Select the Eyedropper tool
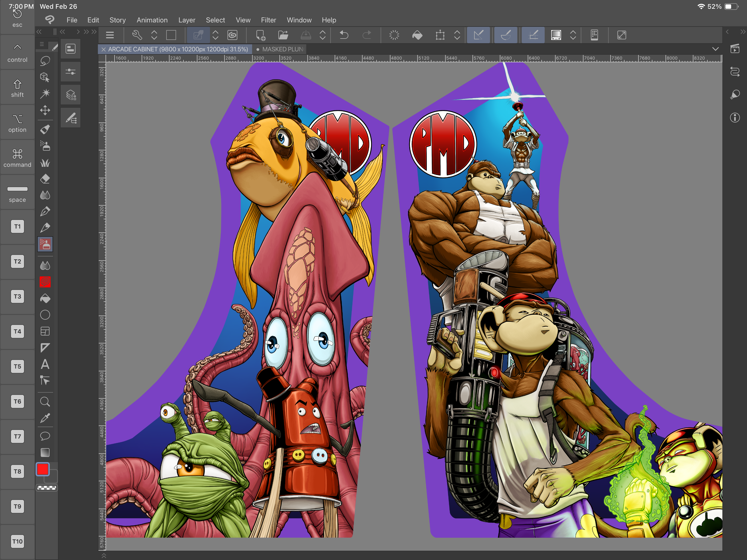This screenshot has width=747, height=560. pos(45,418)
